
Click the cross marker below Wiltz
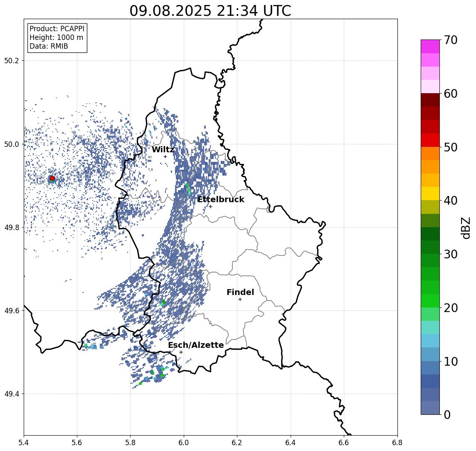165,156
